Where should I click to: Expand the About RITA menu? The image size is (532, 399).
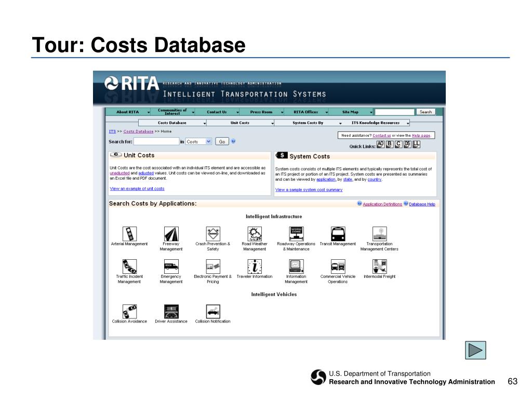click(128, 112)
